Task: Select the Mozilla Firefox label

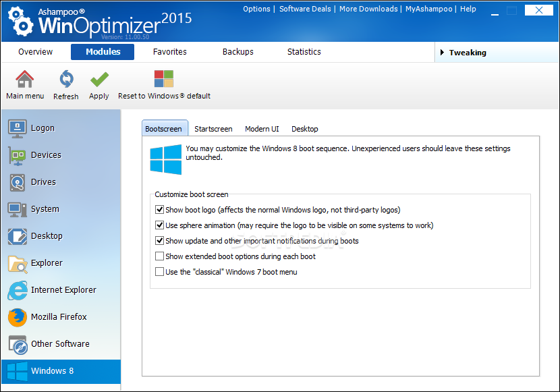Action: coord(59,317)
